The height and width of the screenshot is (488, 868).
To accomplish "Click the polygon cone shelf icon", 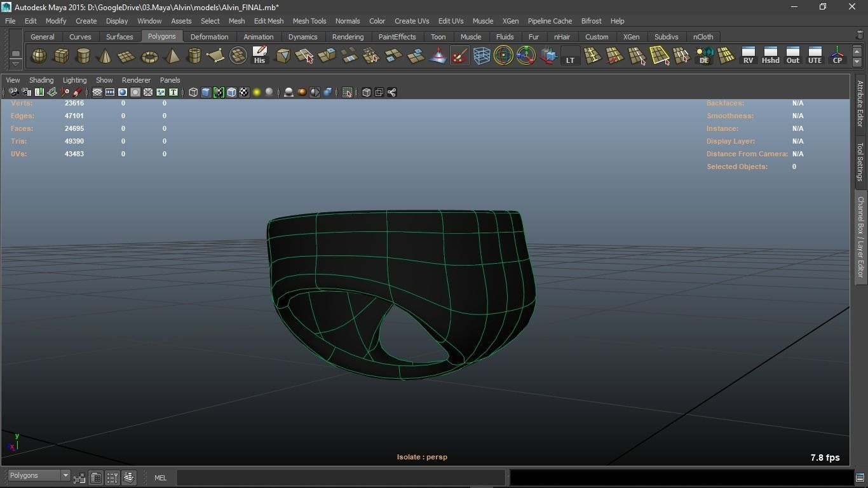I will pyautogui.click(x=105, y=57).
